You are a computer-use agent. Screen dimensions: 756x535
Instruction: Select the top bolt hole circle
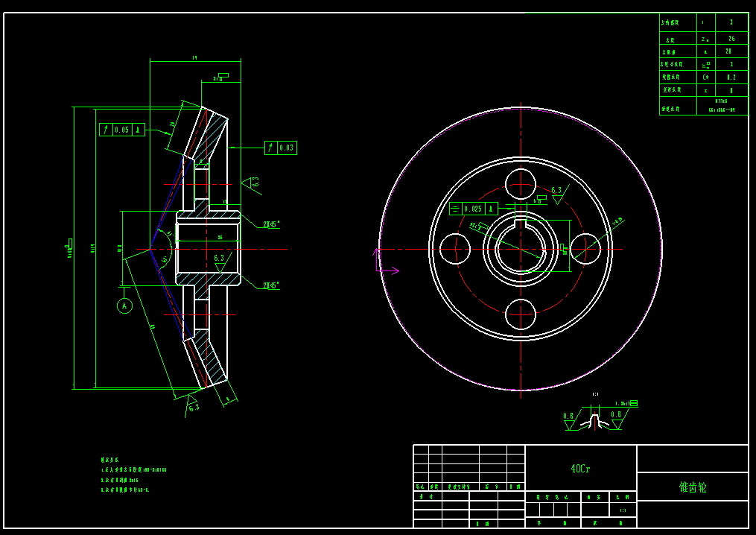pos(521,184)
